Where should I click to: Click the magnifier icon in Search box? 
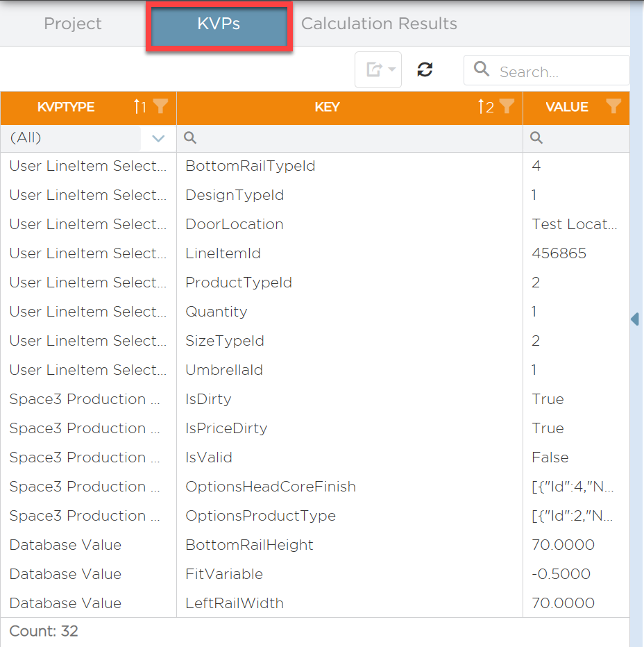482,69
